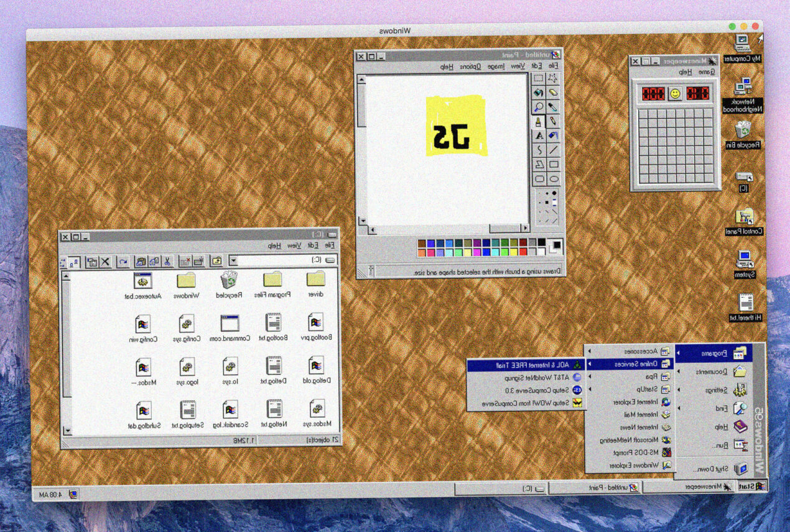Screen dimensions: 790x532
Task: Expand the Rpa submenu
Action: pos(630,377)
